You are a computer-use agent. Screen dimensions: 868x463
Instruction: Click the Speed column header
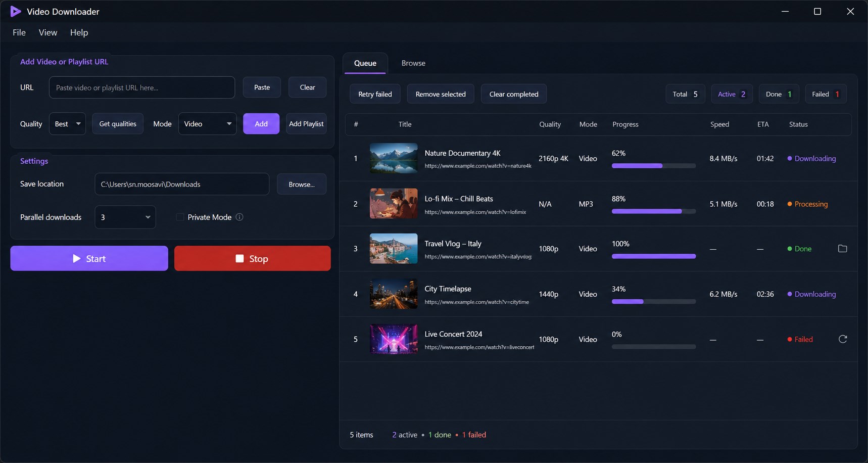click(719, 124)
